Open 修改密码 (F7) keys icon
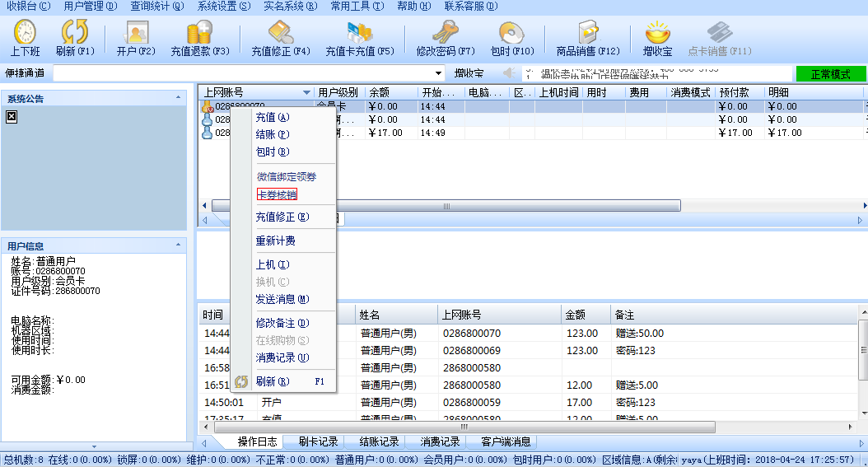Image resolution: width=868 pixels, height=467 pixels. (446, 31)
